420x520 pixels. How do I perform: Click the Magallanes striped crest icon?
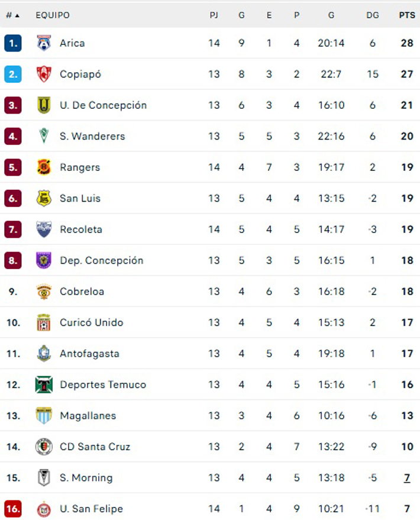[x=44, y=415]
